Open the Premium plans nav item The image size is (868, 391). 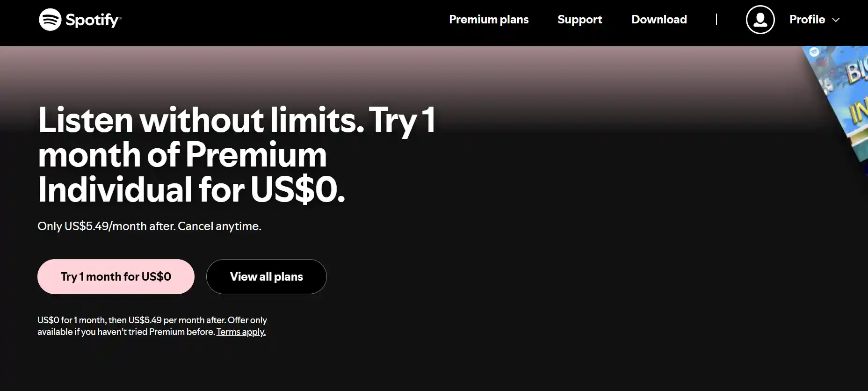pos(489,20)
